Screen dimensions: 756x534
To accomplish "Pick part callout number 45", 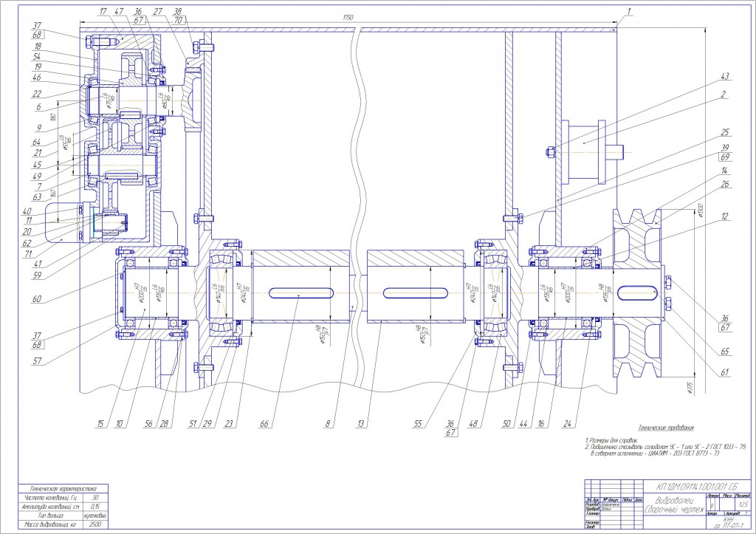I will [37, 165].
